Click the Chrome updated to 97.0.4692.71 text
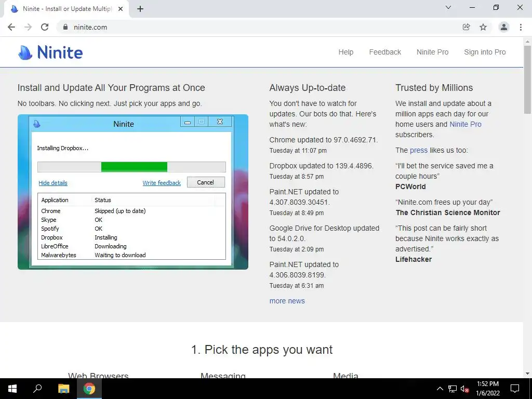This screenshot has width=532, height=399. pos(323,140)
